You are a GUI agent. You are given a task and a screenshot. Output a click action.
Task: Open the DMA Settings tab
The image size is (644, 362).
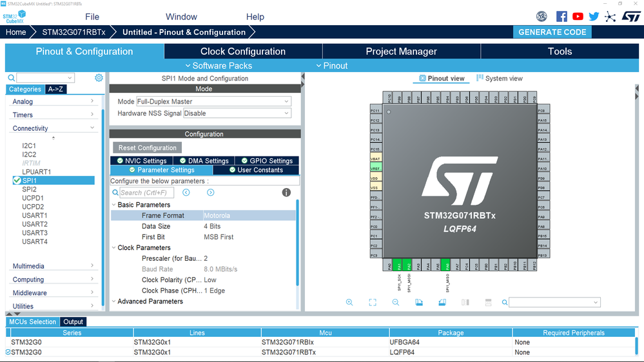[204, 161]
